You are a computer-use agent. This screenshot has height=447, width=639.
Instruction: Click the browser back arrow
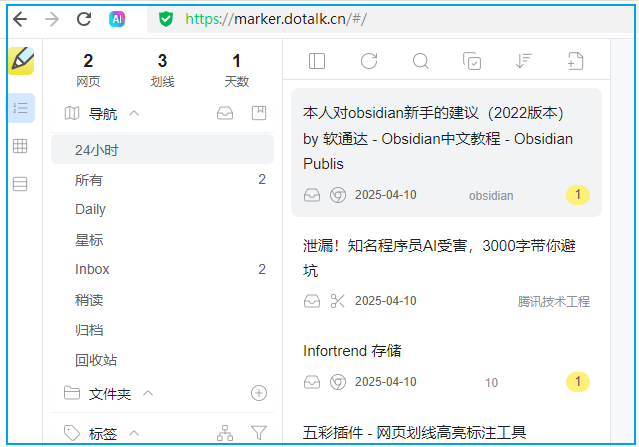pyautogui.click(x=20, y=19)
